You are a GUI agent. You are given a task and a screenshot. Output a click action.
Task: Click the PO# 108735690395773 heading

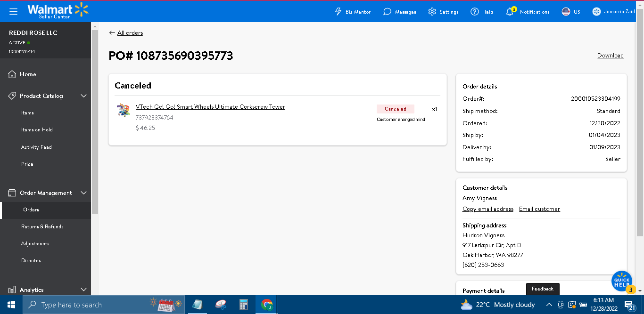171,56
